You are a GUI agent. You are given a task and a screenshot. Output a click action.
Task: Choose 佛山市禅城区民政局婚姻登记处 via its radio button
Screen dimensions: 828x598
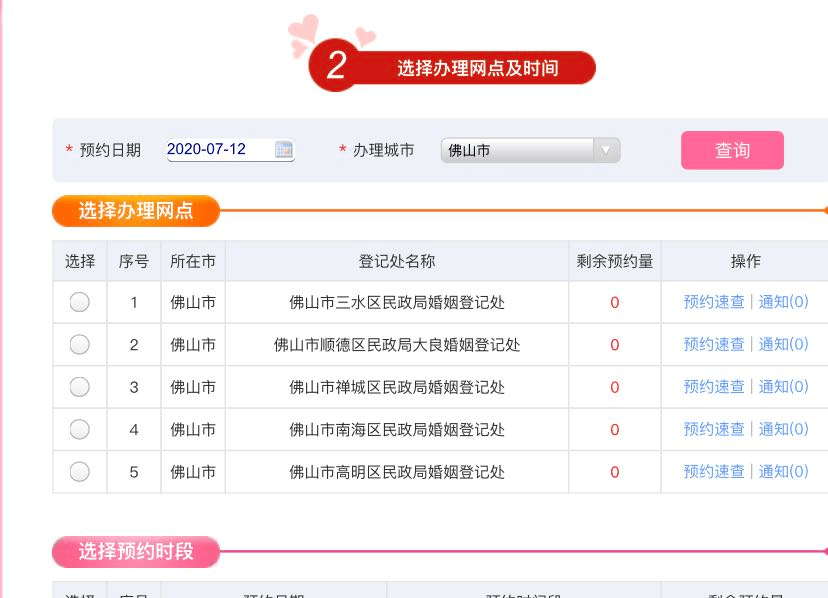click(79, 387)
